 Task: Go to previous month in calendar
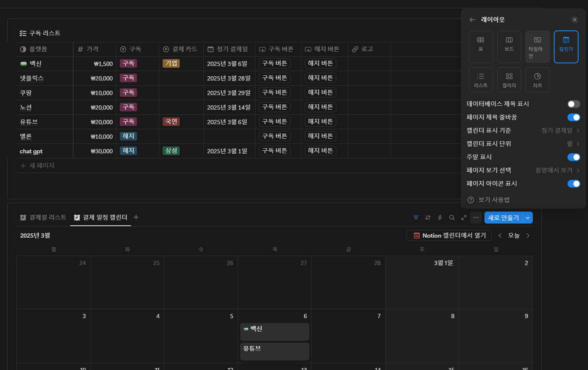point(499,236)
